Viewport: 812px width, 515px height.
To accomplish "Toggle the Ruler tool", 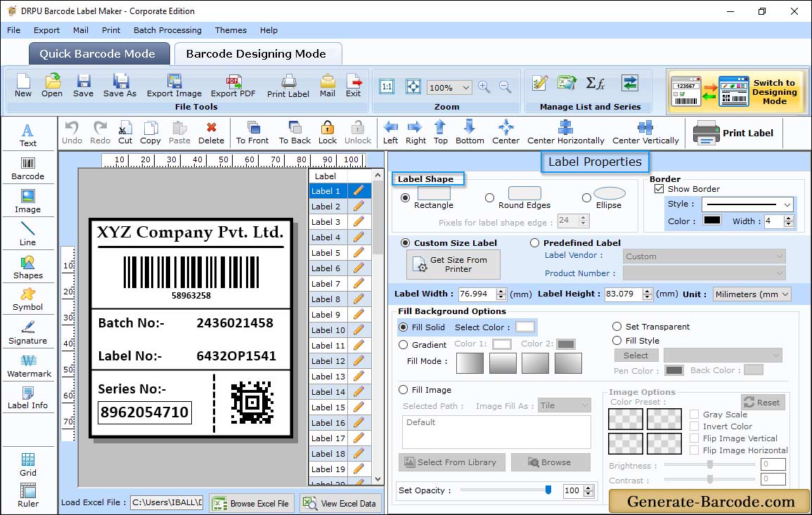I will click(28, 495).
